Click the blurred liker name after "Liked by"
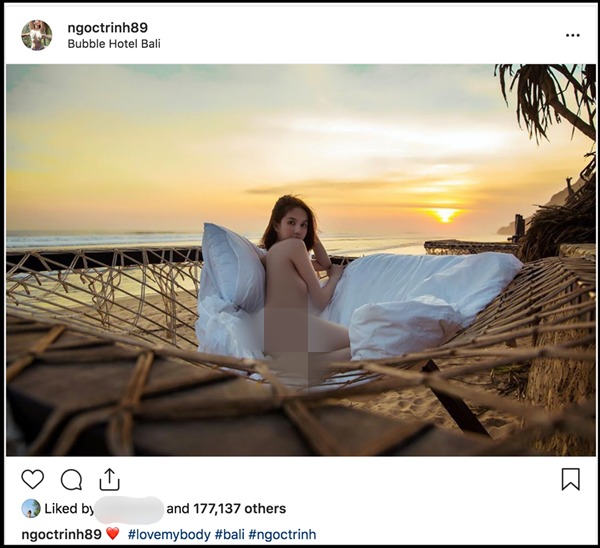 click(x=130, y=509)
